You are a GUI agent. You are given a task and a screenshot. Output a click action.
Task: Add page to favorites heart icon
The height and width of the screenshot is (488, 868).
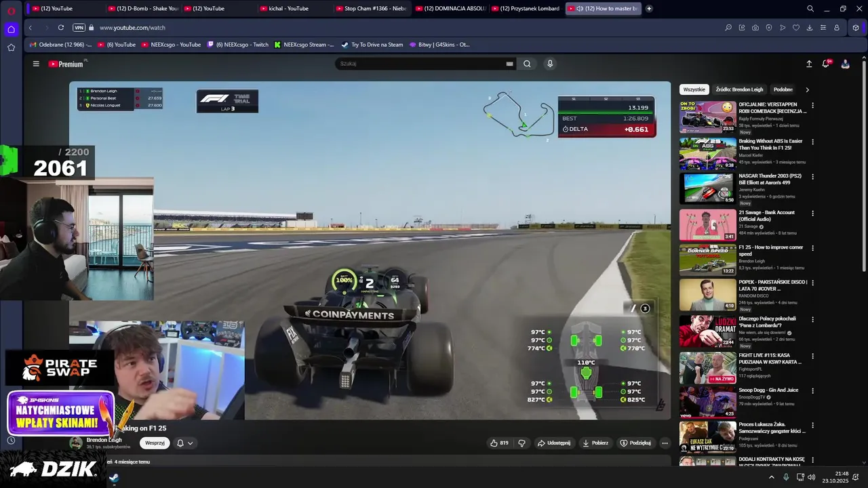coord(796,28)
